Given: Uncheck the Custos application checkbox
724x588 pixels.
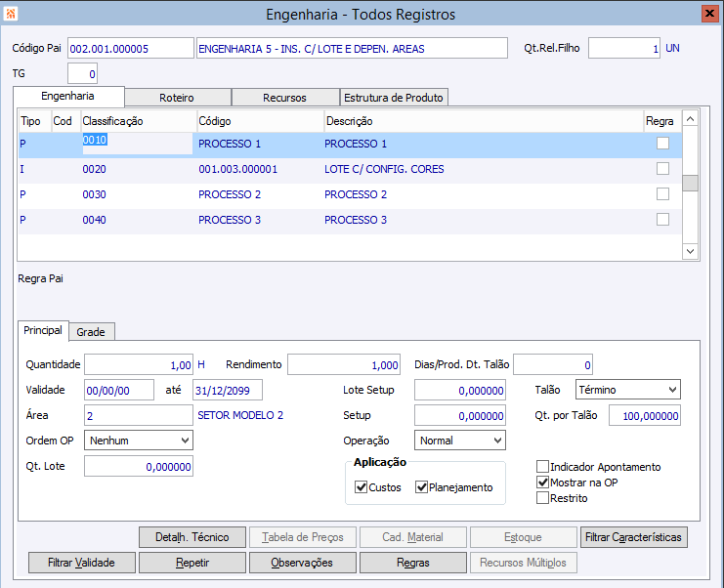Looking at the screenshot, I should (361, 487).
